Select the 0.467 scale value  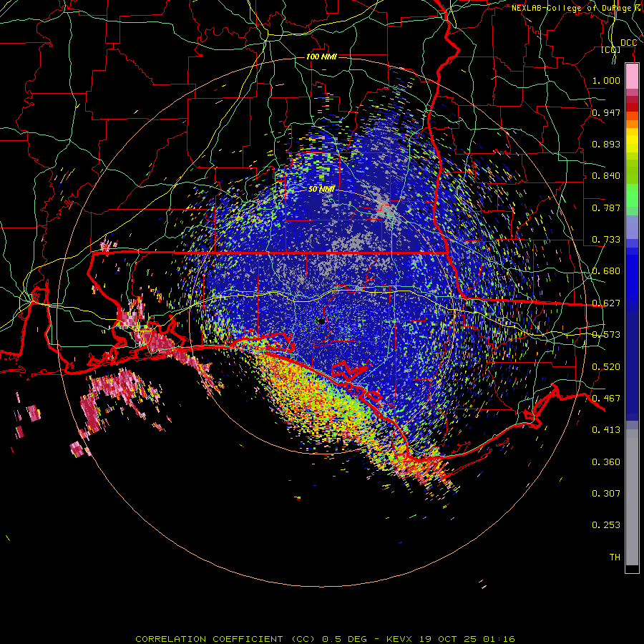(606, 399)
